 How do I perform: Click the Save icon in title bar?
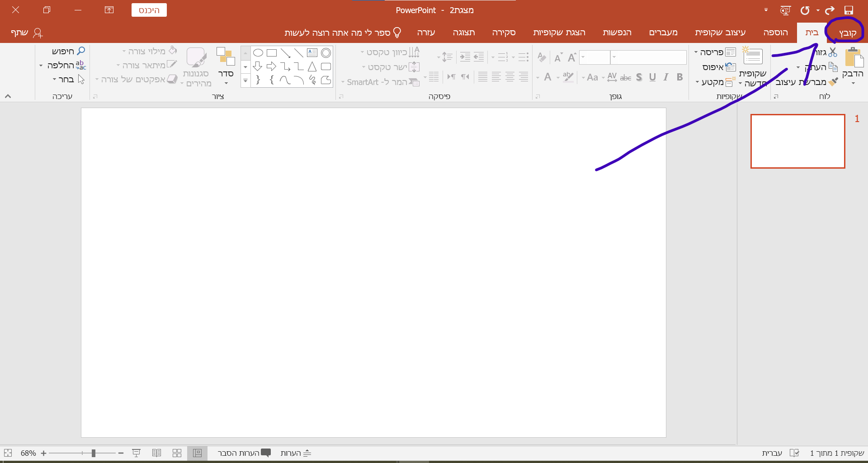(849, 10)
